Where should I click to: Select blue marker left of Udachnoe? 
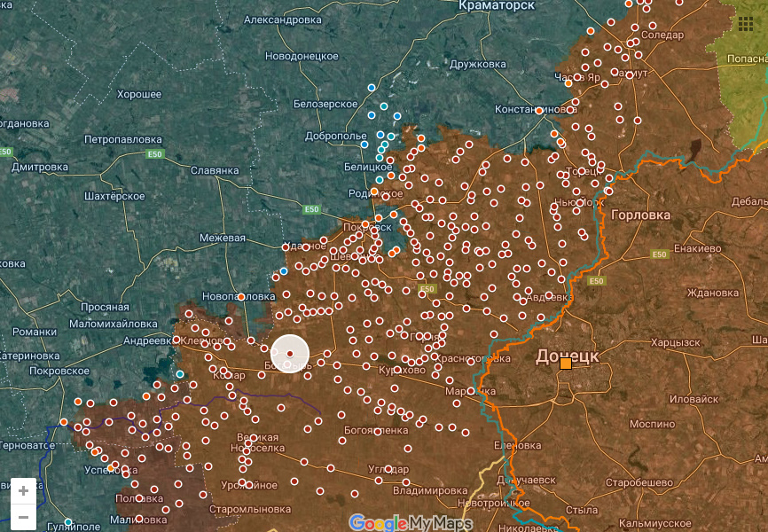click(x=284, y=271)
